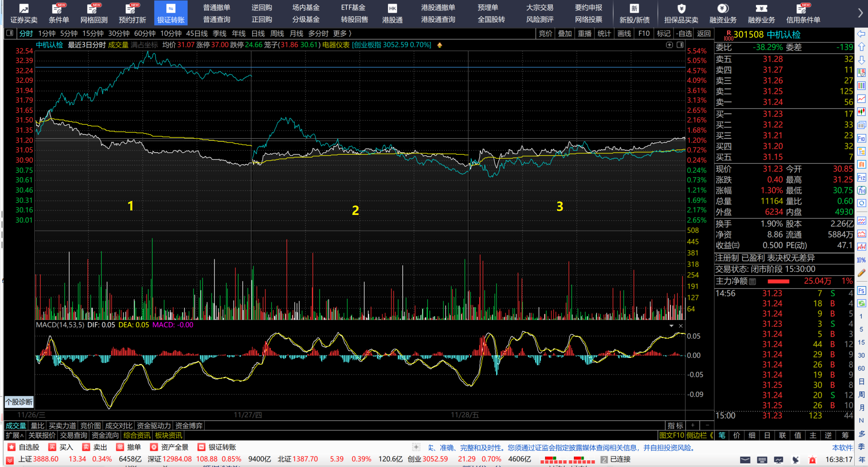Click the blue up-arrow icon on right sidebar

point(861,47)
